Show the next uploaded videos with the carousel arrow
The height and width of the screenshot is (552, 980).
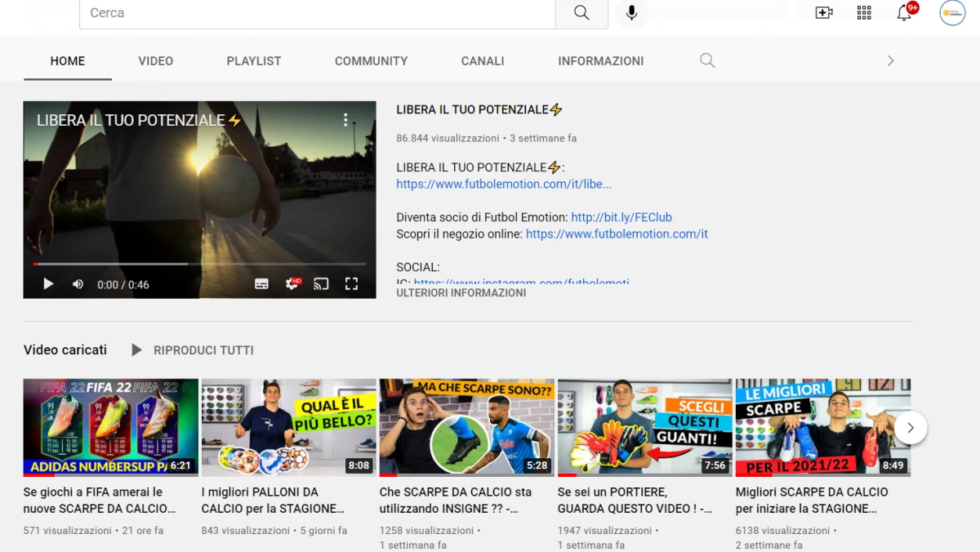click(911, 428)
